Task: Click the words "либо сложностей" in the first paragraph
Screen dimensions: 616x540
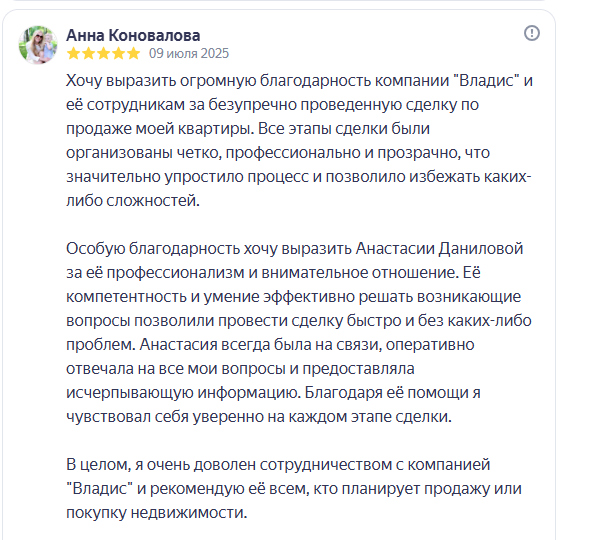Action: pos(133,201)
